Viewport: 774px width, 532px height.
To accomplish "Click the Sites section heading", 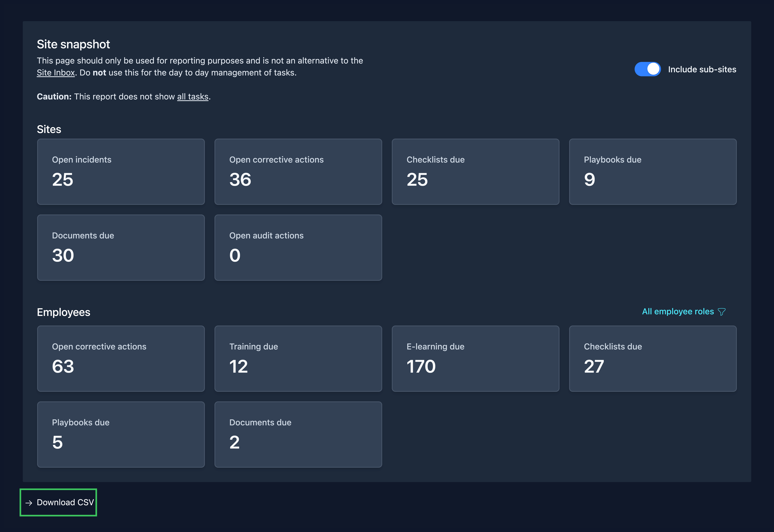I will click(49, 129).
